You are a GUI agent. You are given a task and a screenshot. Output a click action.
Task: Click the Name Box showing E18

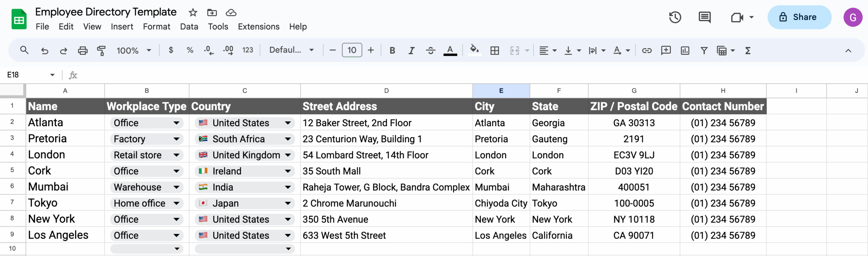click(x=31, y=75)
